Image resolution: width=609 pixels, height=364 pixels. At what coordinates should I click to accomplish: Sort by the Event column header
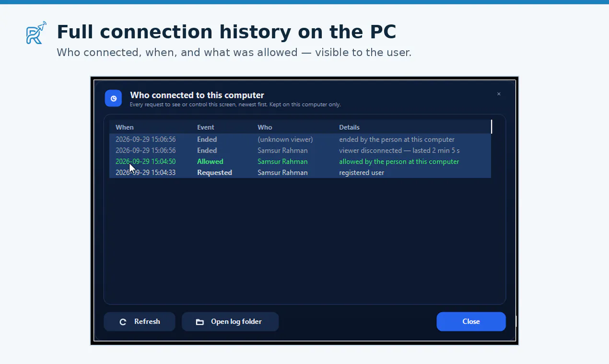(206, 127)
